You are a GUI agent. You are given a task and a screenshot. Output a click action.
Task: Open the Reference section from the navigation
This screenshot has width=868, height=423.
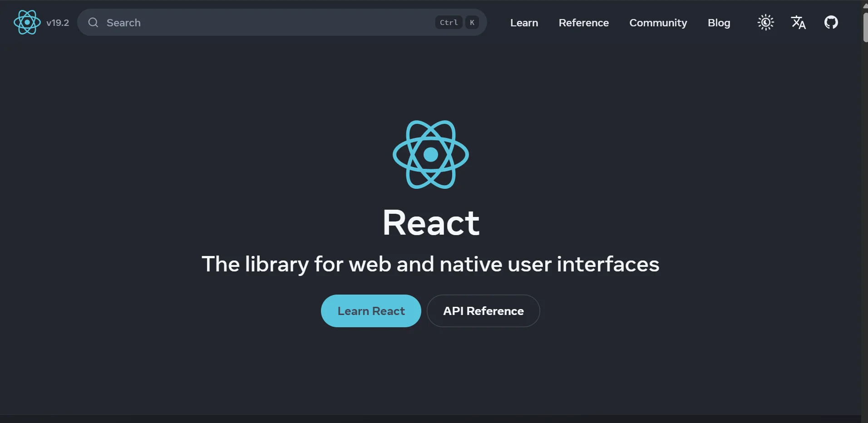click(x=583, y=23)
